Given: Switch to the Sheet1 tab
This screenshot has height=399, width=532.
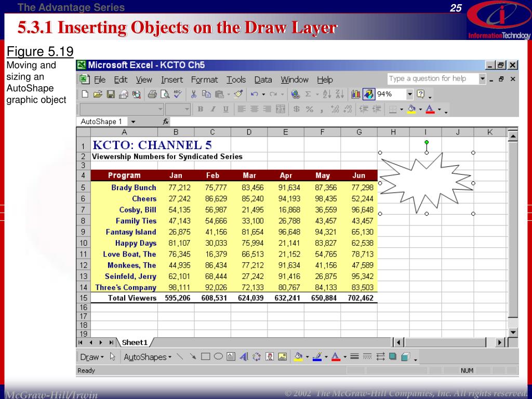Looking at the screenshot, I should [x=135, y=342].
